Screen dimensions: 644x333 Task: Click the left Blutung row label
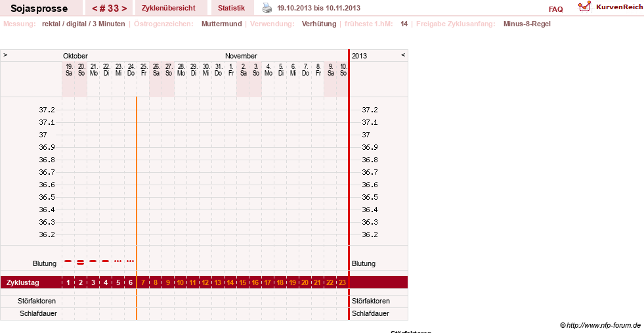pyautogui.click(x=45, y=263)
